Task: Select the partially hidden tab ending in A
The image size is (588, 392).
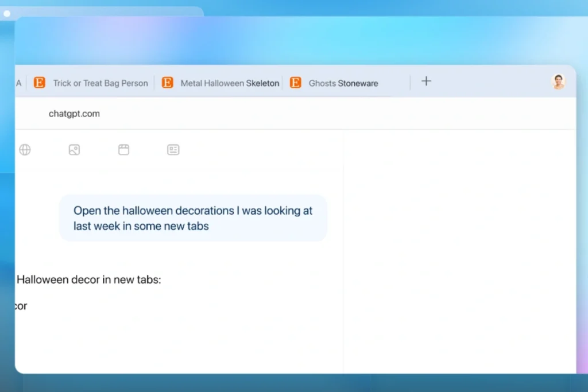Action: [19, 83]
